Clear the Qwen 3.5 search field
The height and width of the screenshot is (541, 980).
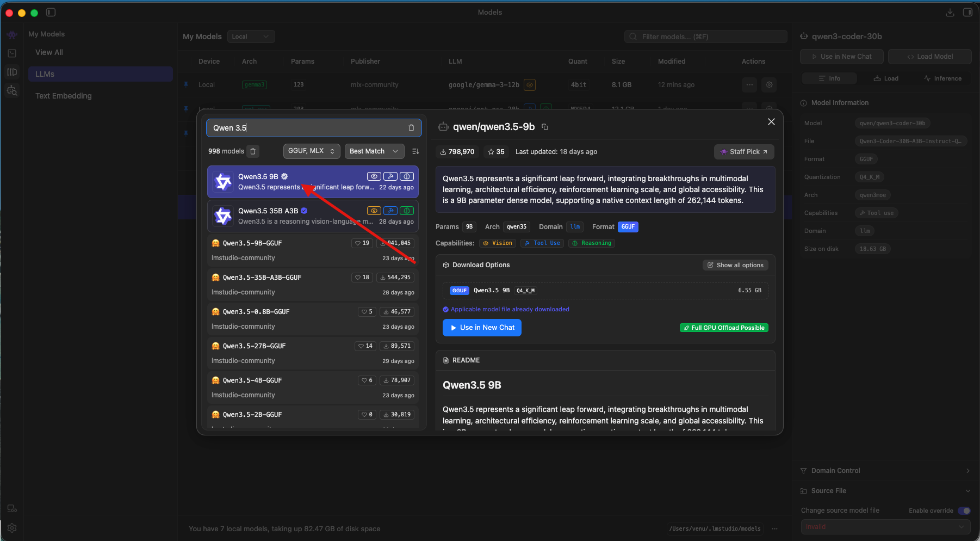click(x=411, y=128)
